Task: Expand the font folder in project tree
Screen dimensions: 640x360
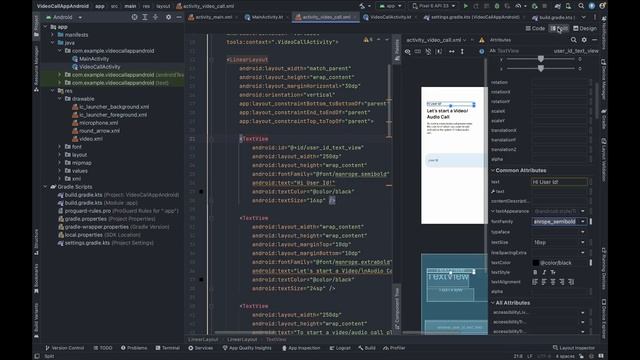Action: tap(60, 147)
